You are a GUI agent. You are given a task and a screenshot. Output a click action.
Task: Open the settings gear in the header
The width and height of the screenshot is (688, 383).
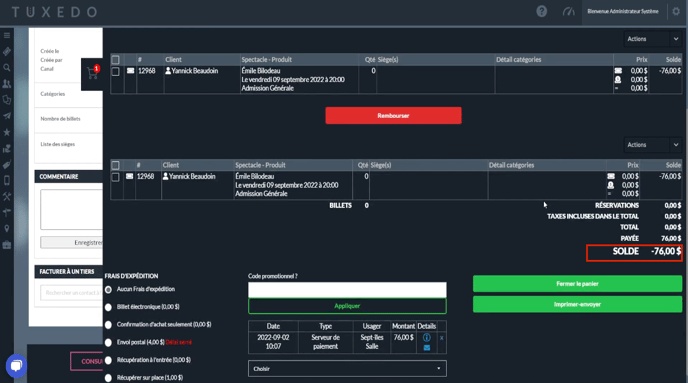(x=676, y=11)
